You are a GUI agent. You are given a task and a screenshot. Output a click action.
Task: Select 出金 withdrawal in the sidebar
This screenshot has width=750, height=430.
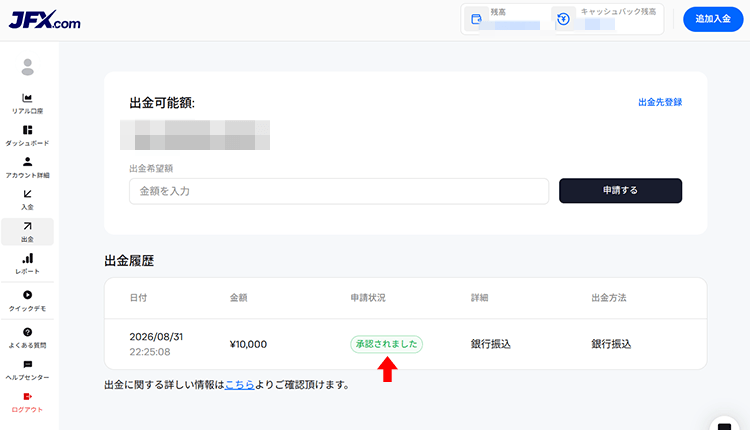click(x=27, y=232)
